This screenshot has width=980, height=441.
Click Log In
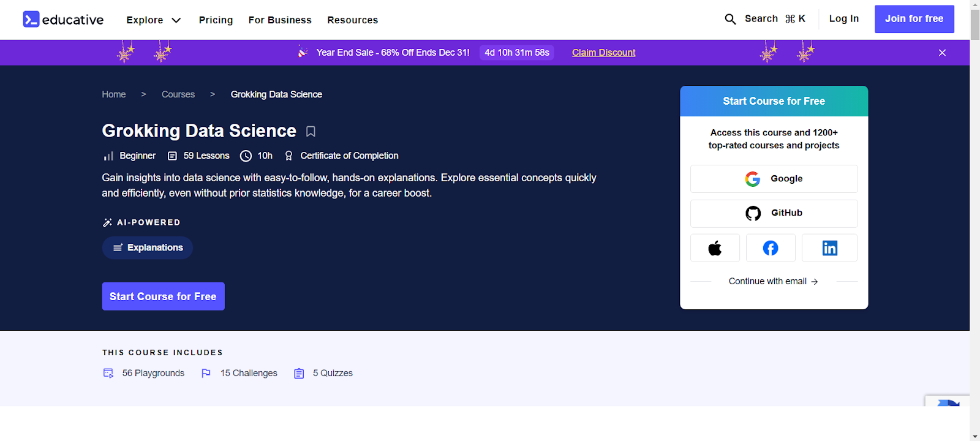(x=843, y=19)
